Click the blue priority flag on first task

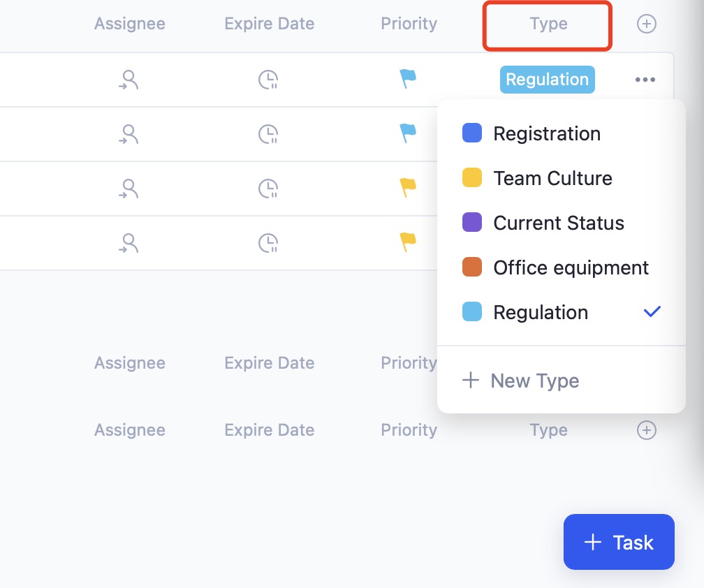(x=408, y=79)
